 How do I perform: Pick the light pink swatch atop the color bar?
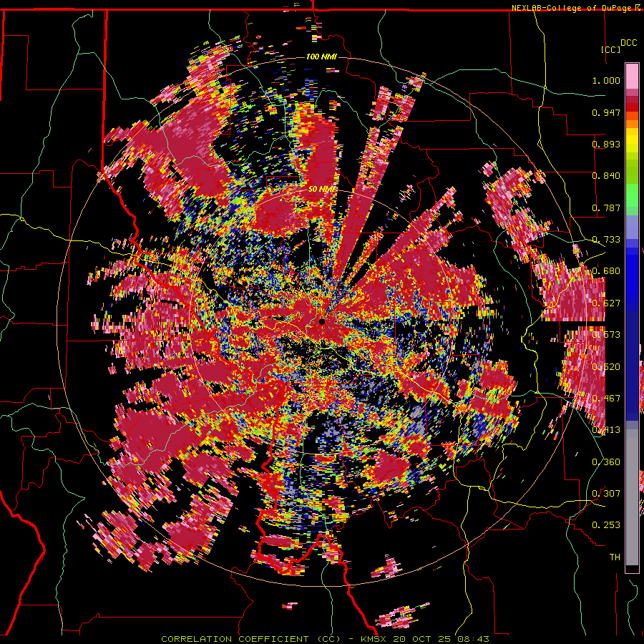(x=632, y=76)
